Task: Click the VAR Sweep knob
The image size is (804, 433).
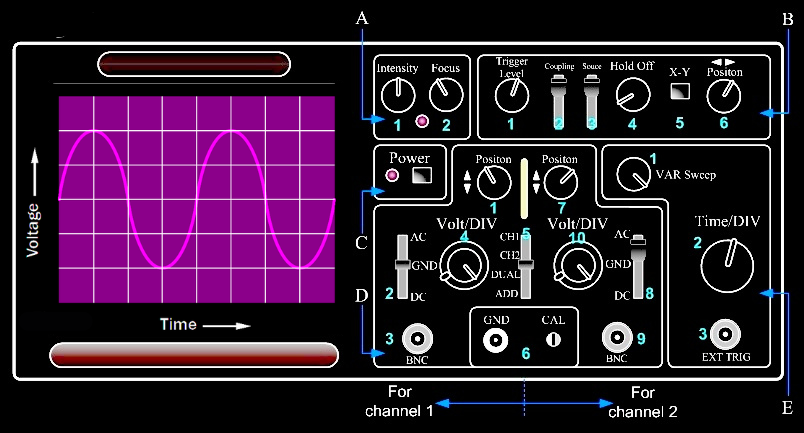Action: 632,176
